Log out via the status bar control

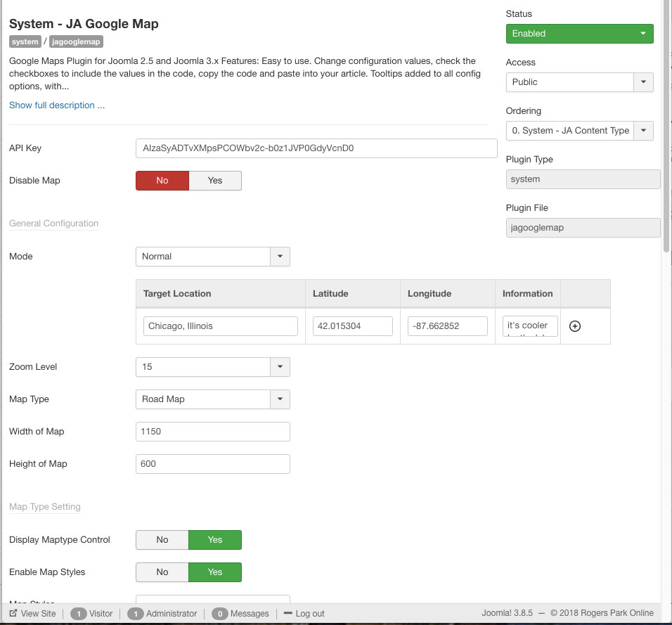click(x=304, y=613)
